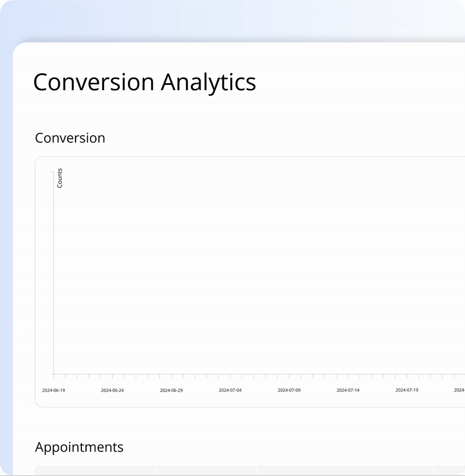Select the 2024-07-14 date label
Screen dimensions: 465x476
point(348,390)
